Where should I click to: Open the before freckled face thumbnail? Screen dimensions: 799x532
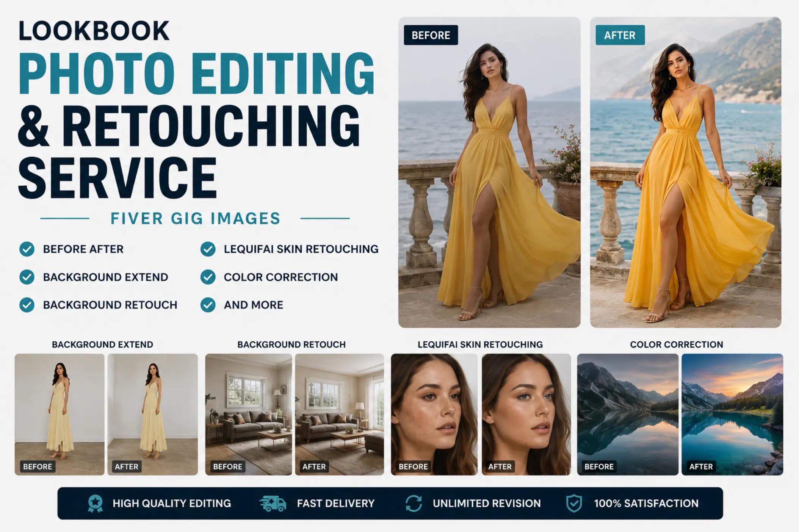[x=434, y=415]
